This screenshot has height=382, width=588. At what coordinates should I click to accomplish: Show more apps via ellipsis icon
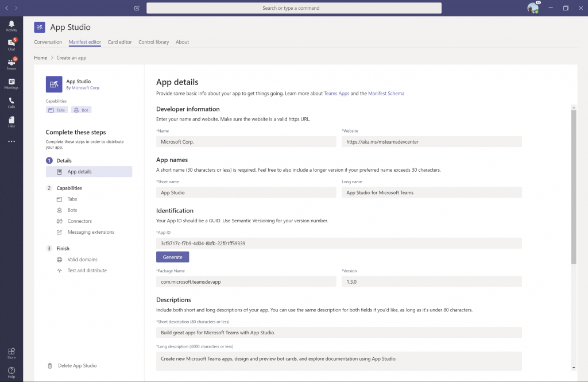pyautogui.click(x=11, y=141)
